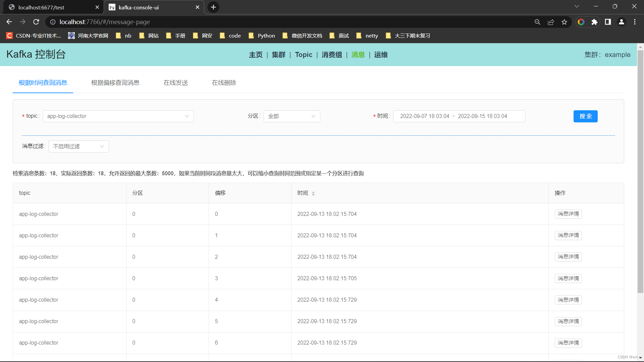Click the page vertical scrollbar thumb
This screenshot has width=644, height=362.
point(640,172)
